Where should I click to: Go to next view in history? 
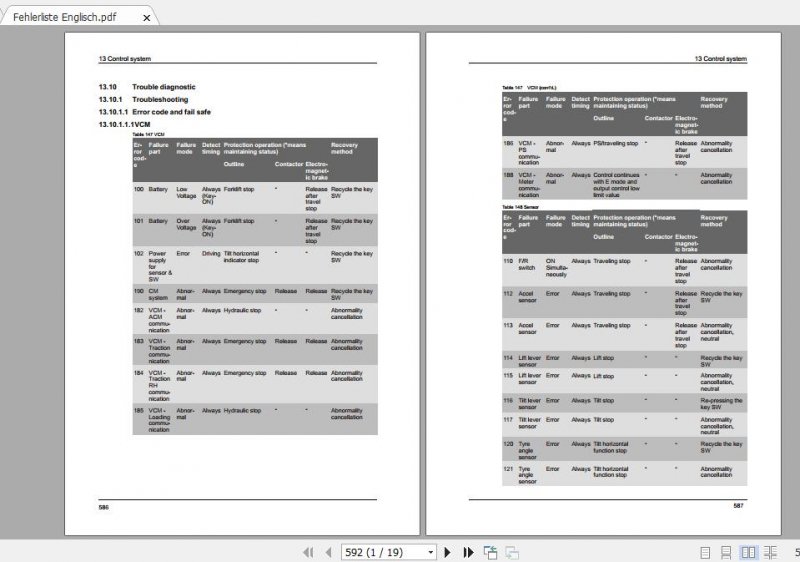(x=512, y=552)
